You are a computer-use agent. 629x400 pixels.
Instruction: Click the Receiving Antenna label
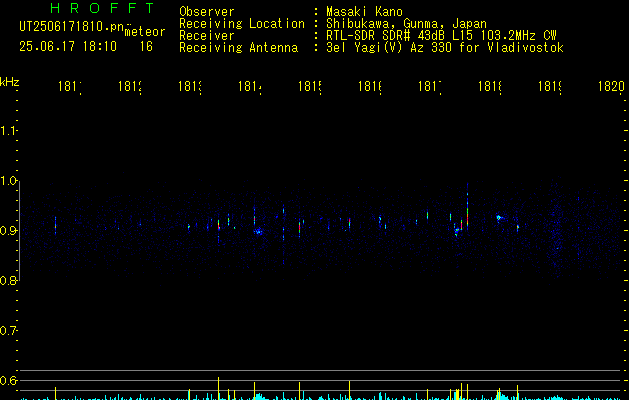(239, 48)
